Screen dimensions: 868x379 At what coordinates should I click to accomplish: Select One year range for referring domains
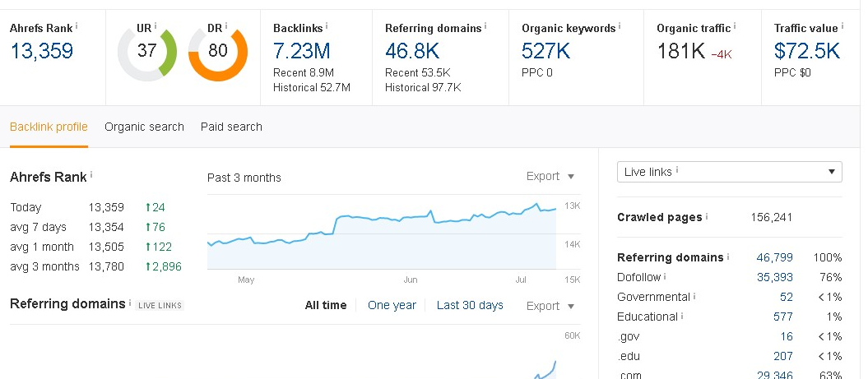coord(392,305)
